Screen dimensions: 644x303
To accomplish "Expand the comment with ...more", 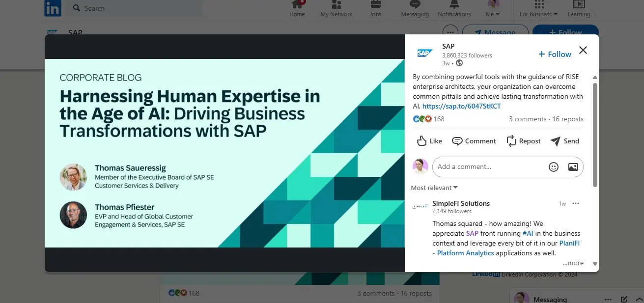I will point(573,263).
